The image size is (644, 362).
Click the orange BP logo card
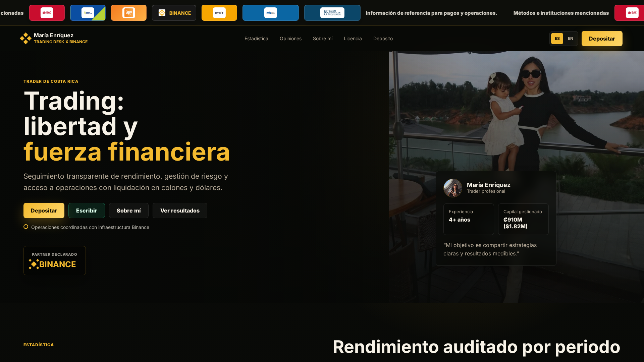(x=129, y=13)
